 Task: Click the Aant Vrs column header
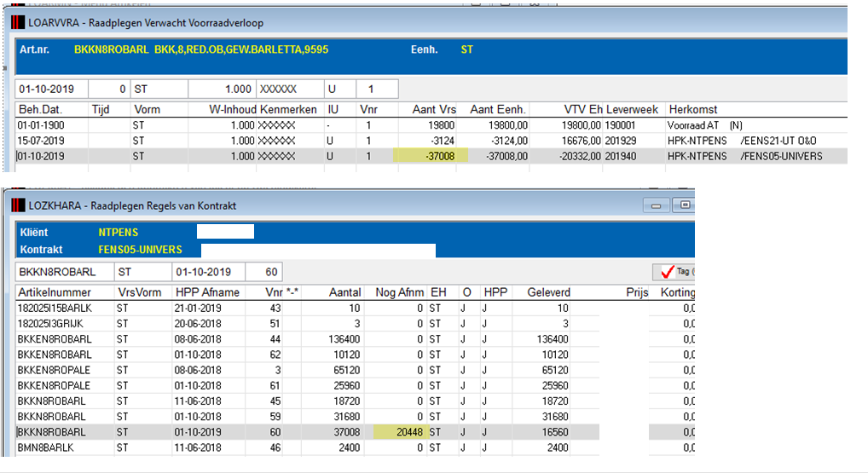(x=434, y=110)
